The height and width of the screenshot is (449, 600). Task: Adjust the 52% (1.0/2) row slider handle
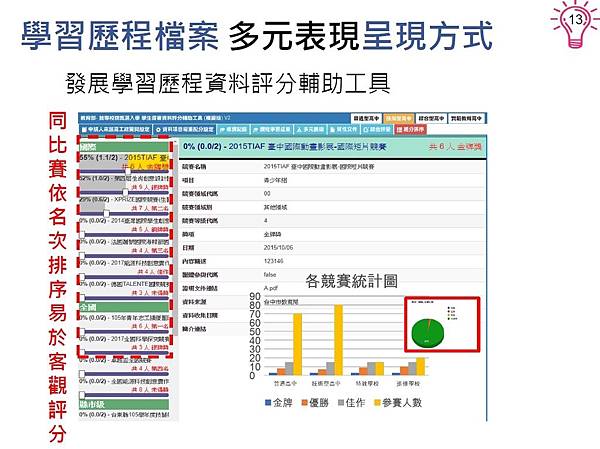[125, 192]
